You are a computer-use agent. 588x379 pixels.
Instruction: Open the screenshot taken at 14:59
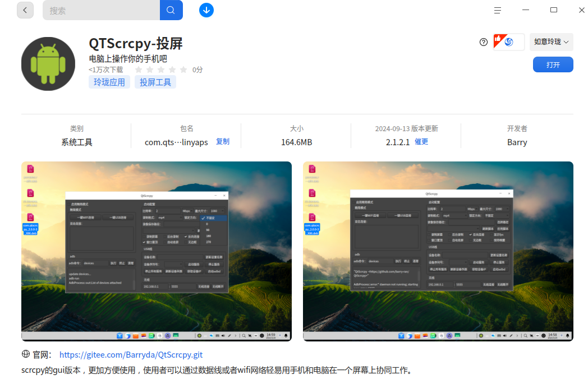point(157,251)
